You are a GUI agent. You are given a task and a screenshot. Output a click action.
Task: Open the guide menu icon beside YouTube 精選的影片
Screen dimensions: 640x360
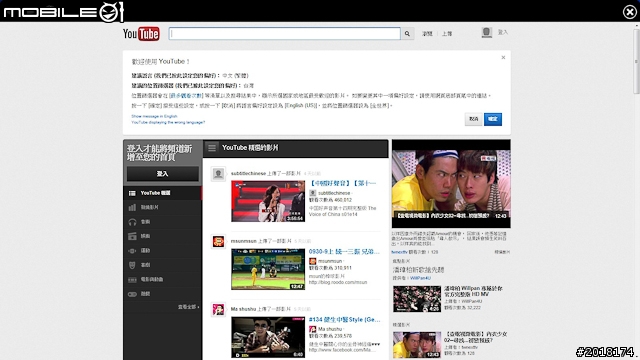(x=212, y=148)
